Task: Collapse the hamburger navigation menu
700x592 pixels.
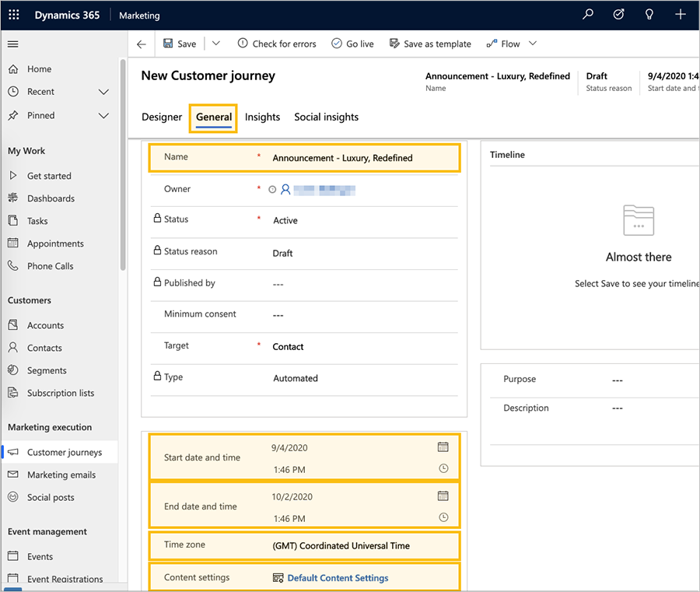Action: (13, 44)
